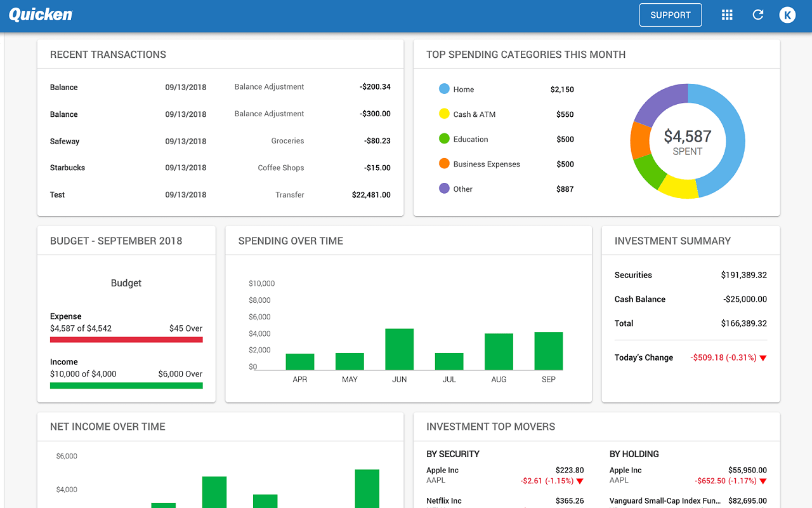Open the K user profile avatar
Image resolution: width=812 pixels, height=508 pixels.
click(x=787, y=15)
